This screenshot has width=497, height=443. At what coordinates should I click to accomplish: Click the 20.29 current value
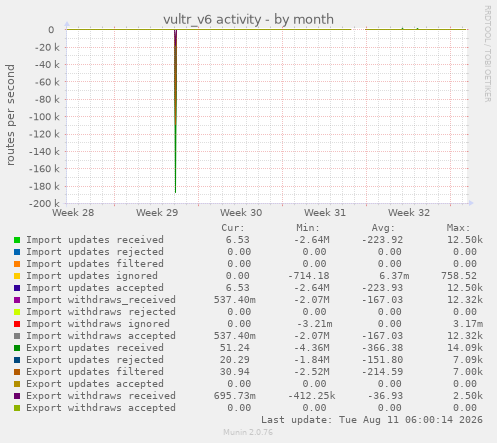point(234,360)
